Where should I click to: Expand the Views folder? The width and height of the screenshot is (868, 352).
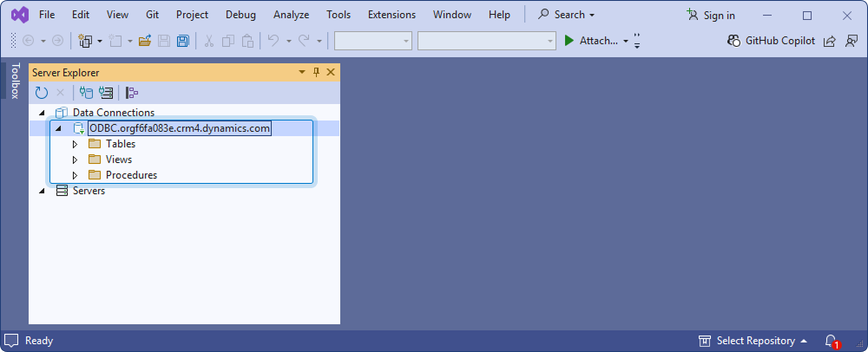point(76,160)
